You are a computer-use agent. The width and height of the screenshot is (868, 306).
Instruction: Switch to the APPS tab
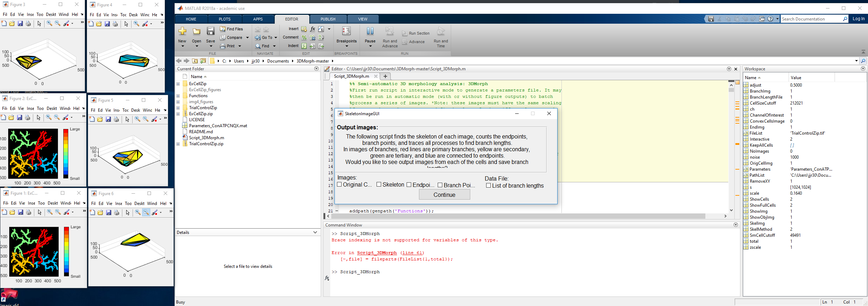pyautogui.click(x=258, y=19)
